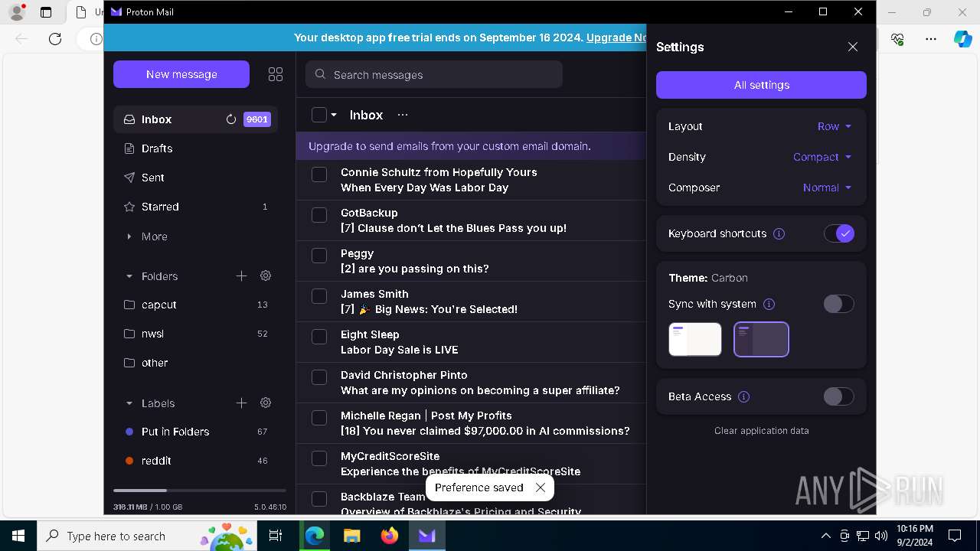Open Task View on taskbar
The image size is (980, 551).
point(276,536)
